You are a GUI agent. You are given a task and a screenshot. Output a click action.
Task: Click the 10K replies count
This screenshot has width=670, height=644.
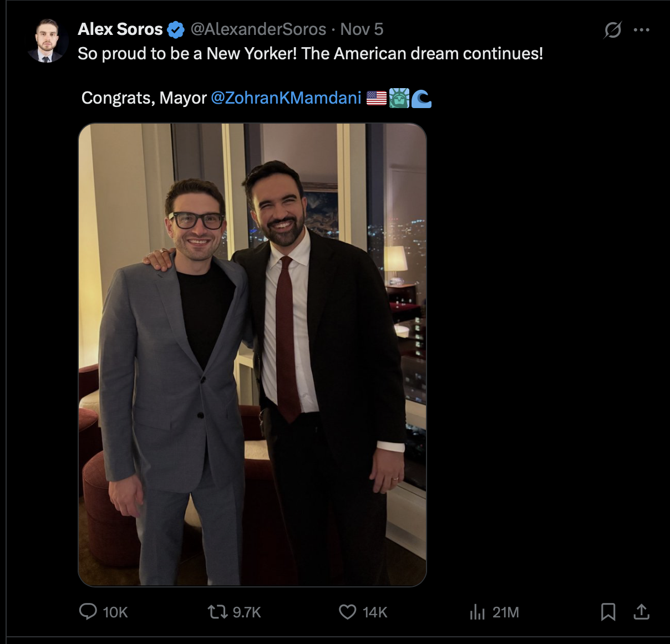115,612
